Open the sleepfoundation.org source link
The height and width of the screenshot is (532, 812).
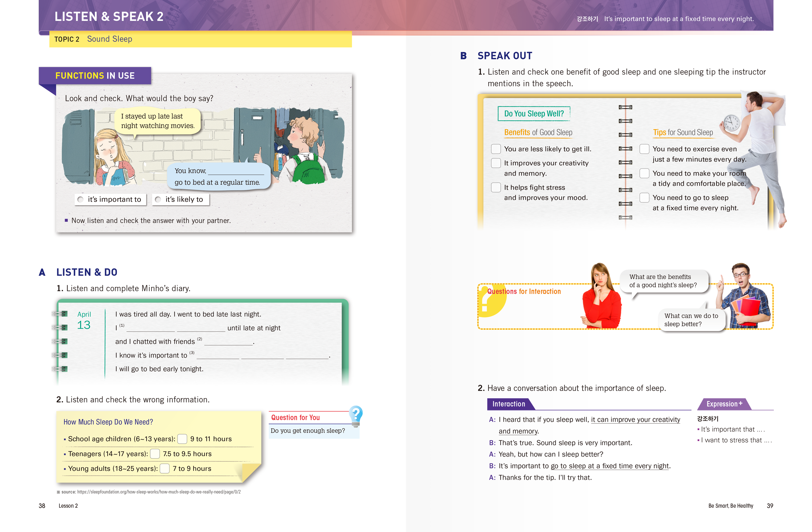[159, 492]
